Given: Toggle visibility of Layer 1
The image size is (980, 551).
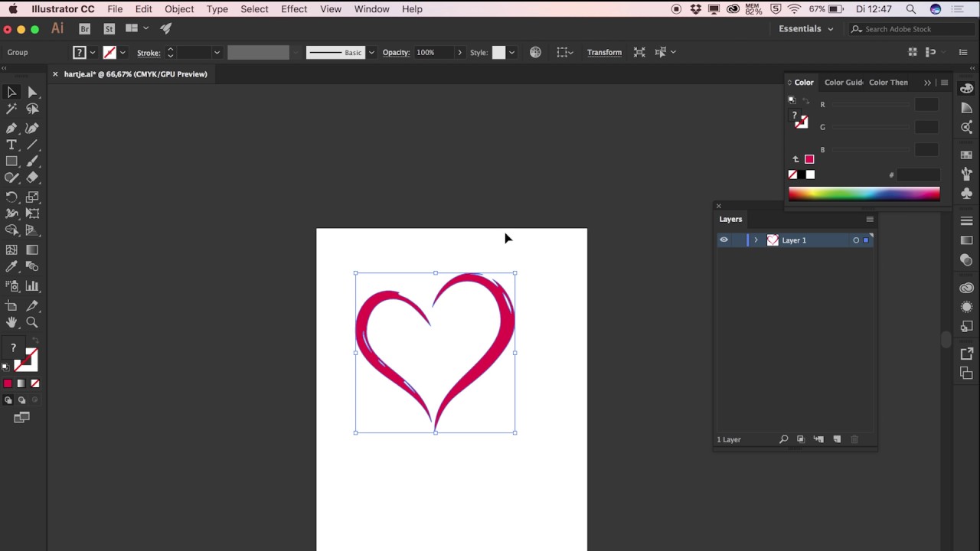Looking at the screenshot, I should 724,240.
